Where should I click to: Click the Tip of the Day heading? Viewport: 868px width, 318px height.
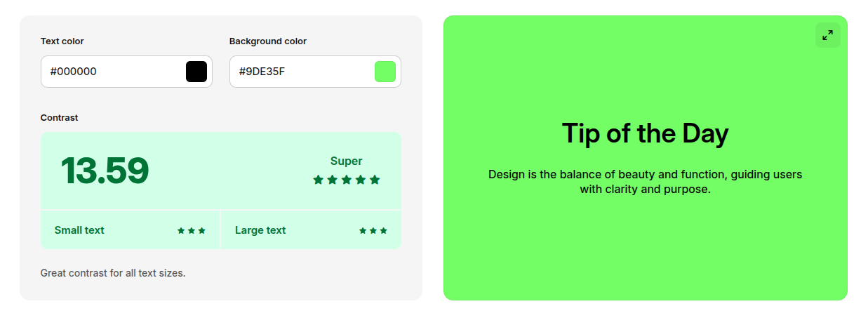click(645, 133)
